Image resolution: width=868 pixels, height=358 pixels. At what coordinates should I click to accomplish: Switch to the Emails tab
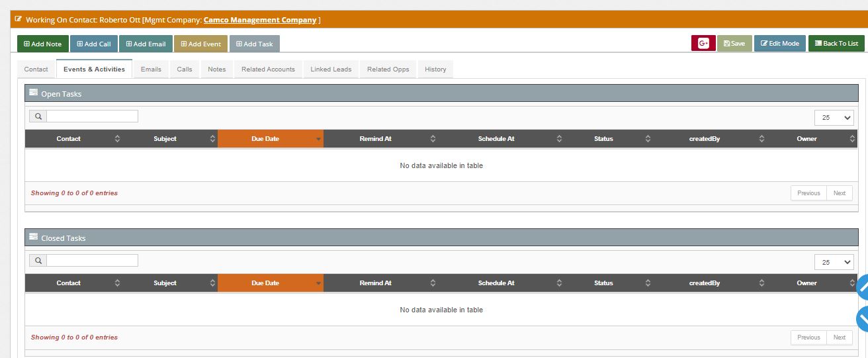pos(151,69)
